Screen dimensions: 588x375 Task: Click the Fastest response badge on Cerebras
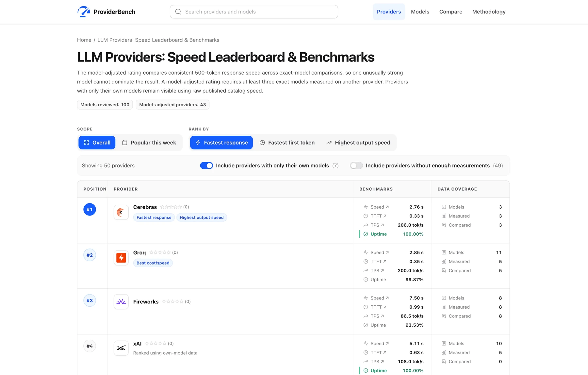[154, 217]
